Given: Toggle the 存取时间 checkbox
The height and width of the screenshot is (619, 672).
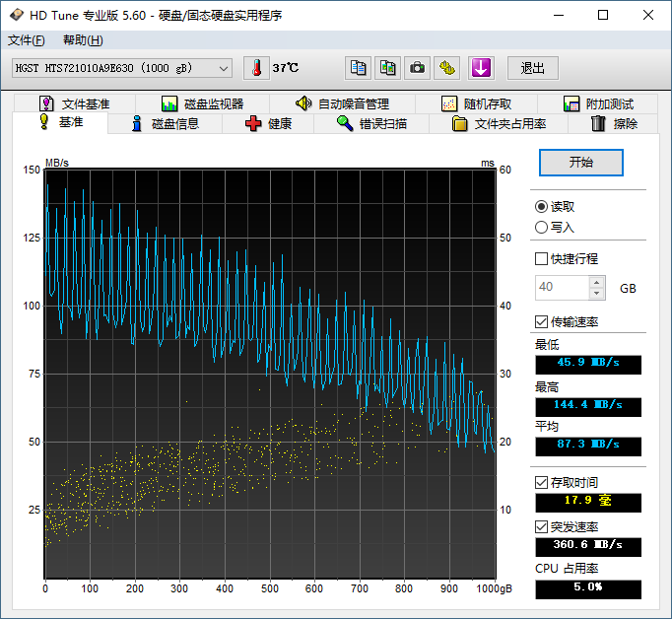Looking at the screenshot, I should [x=541, y=482].
